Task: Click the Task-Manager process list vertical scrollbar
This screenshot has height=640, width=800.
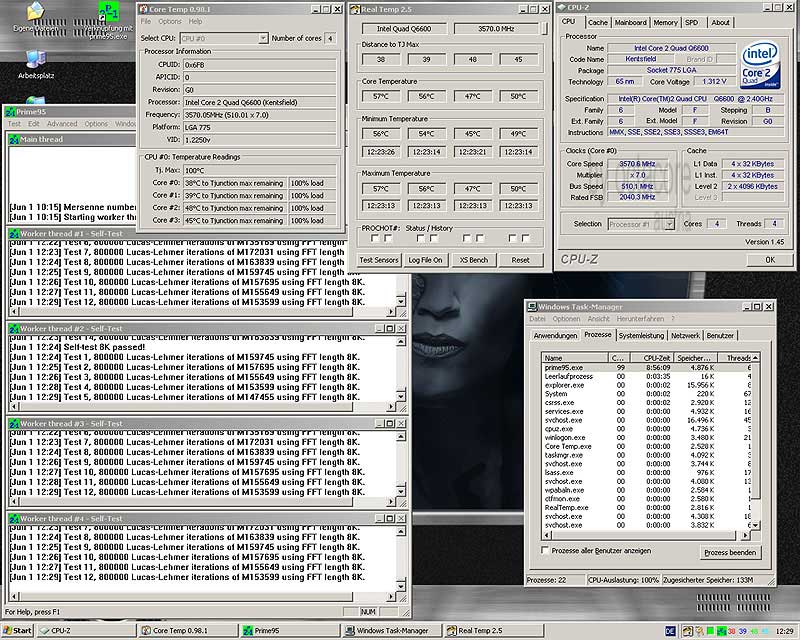Action: pyautogui.click(x=756, y=441)
